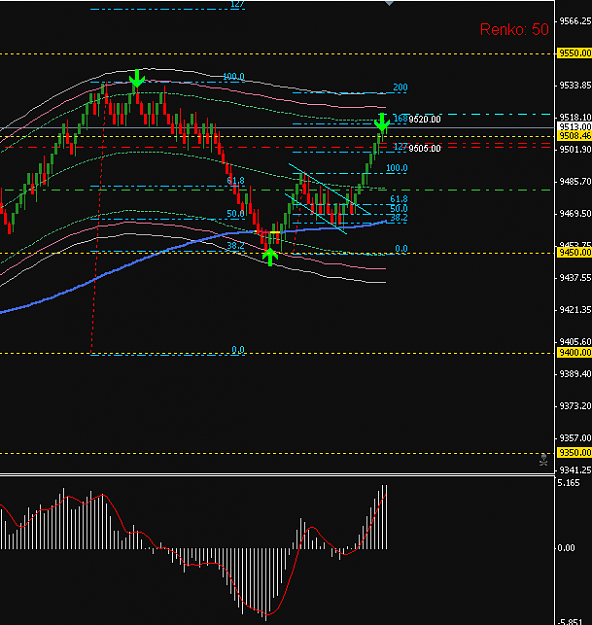Viewport: 592px width, 625px height.
Task: Click the chart shift triangle marker at top edge
Action: click(x=389, y=3)
